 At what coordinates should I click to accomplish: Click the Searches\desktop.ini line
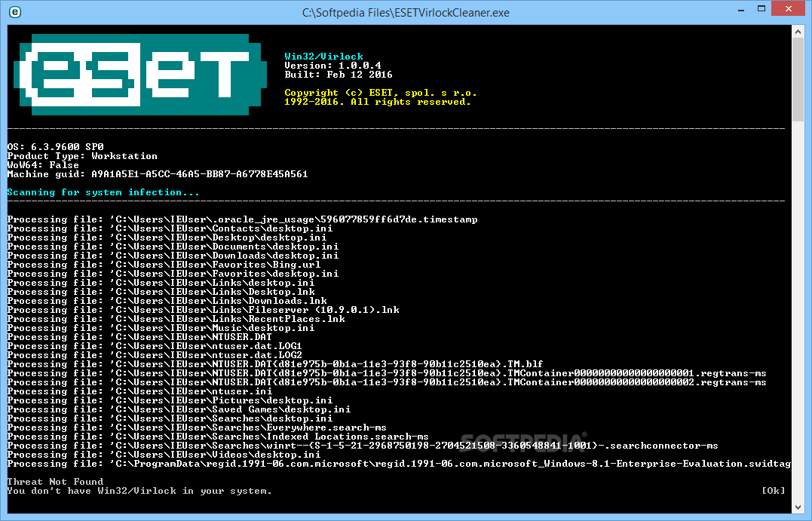pos(170,418)
